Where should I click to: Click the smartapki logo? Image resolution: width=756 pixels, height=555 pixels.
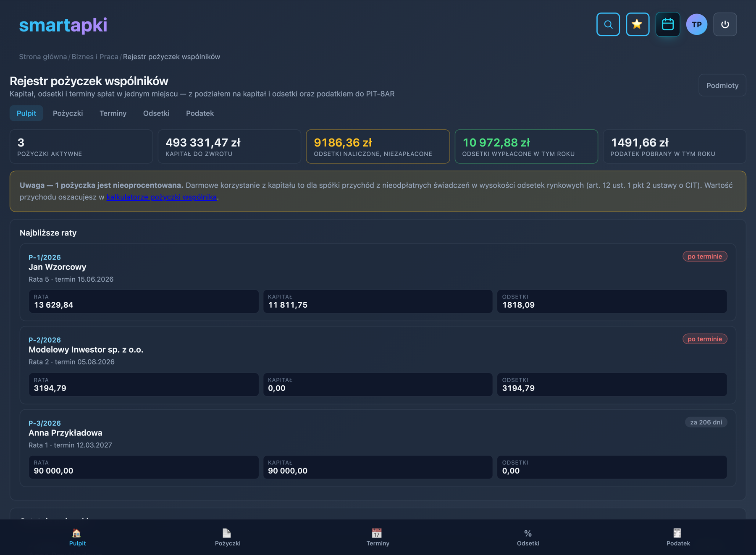pos(63,25)
